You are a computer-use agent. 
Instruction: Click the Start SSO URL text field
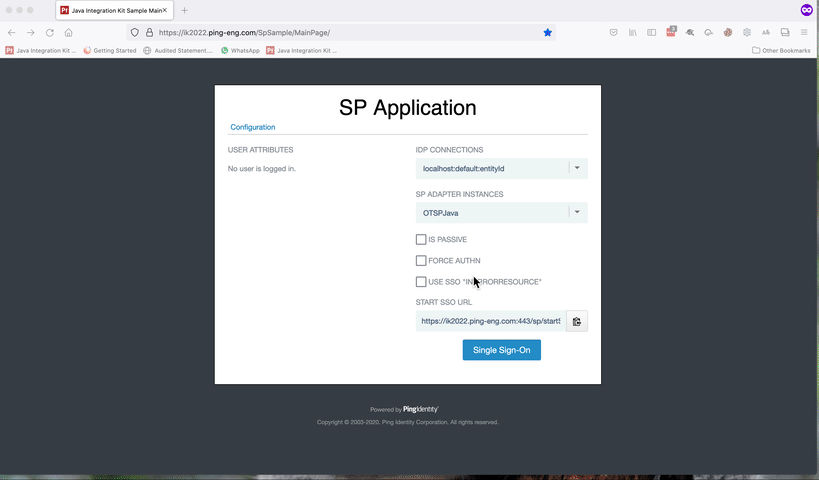point(490,321)
